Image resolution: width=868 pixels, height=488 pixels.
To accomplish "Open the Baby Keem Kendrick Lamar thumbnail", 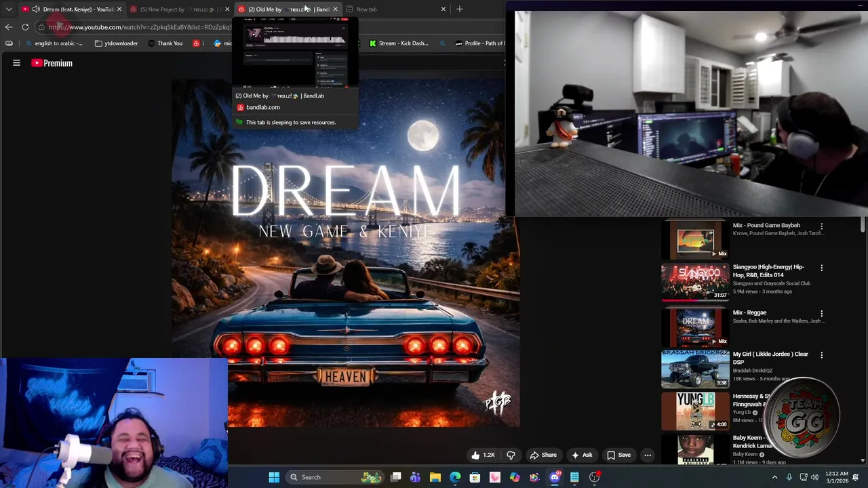I will [695, 449].
